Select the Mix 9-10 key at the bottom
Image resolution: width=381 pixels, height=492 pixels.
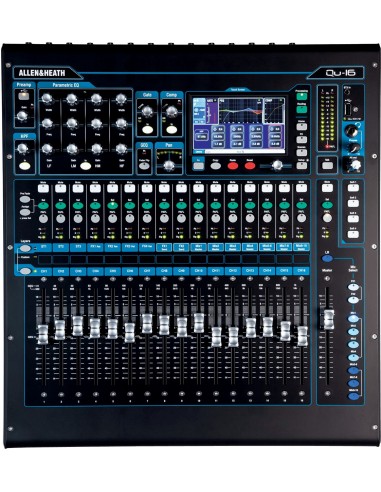pos(353,396)
